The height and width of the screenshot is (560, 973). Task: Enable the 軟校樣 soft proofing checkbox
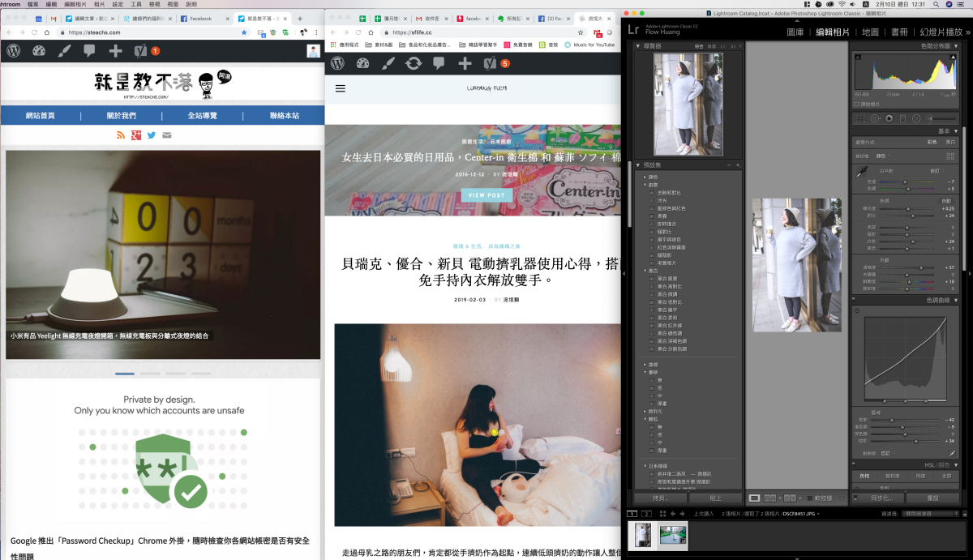pos(811,498)
